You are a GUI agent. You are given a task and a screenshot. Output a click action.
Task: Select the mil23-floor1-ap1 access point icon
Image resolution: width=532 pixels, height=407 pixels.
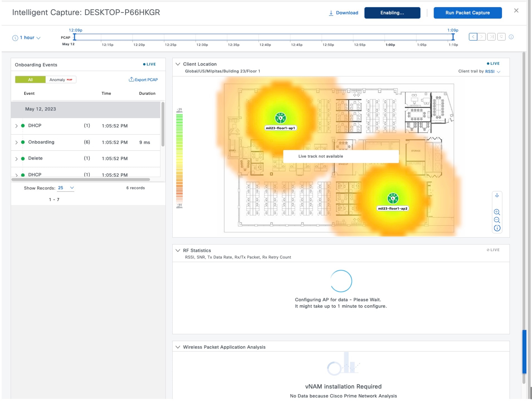click(280, 118)
